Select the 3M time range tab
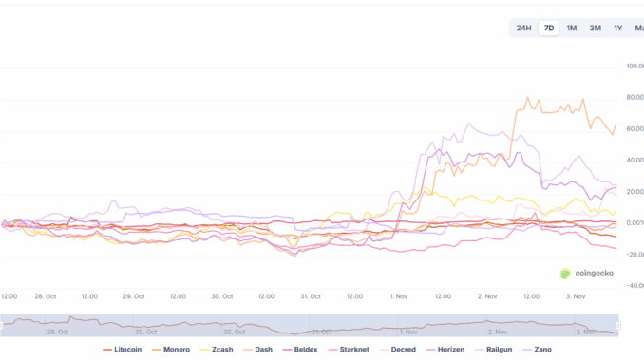The image size is (644, 362). pyautogui.click(x=596, y=28)
